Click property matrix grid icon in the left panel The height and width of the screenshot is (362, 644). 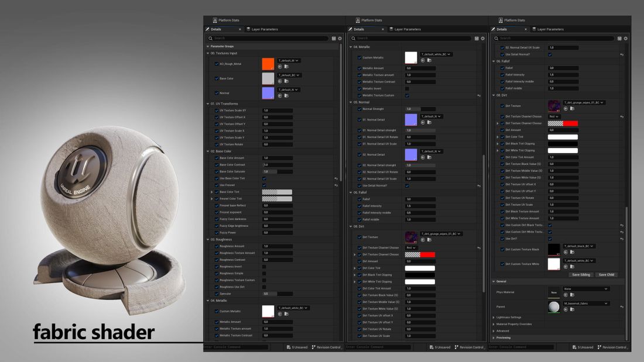pos(334,38)
